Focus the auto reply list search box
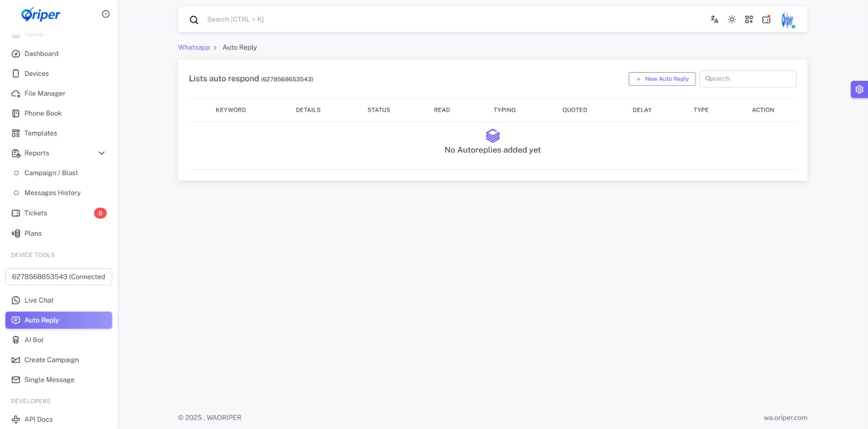 click(748, 79)
